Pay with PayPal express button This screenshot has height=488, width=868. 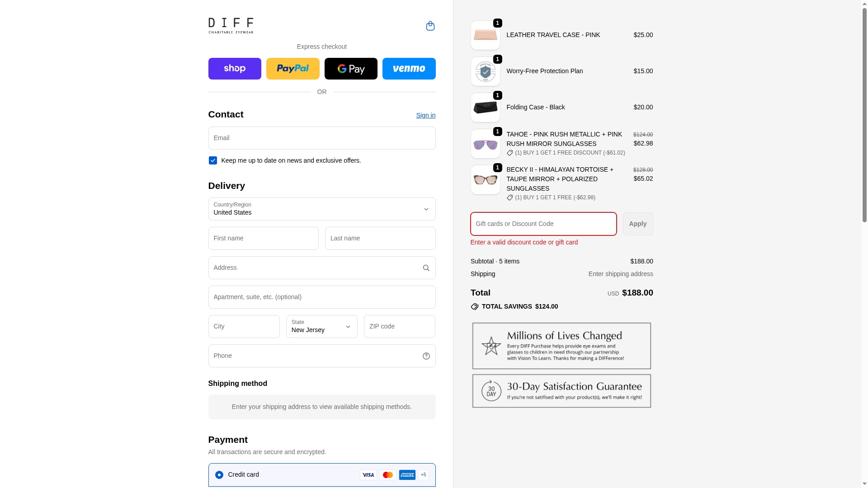292,69
